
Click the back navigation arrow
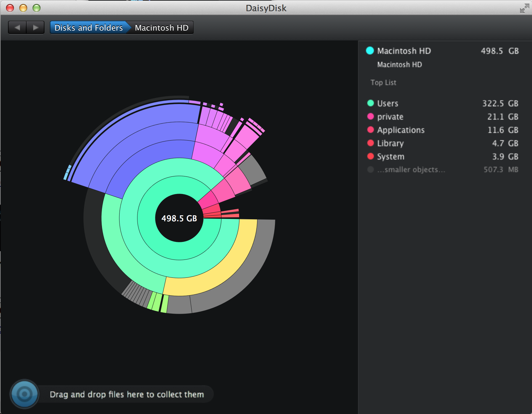pyautogui.click(x=17, y=28)
